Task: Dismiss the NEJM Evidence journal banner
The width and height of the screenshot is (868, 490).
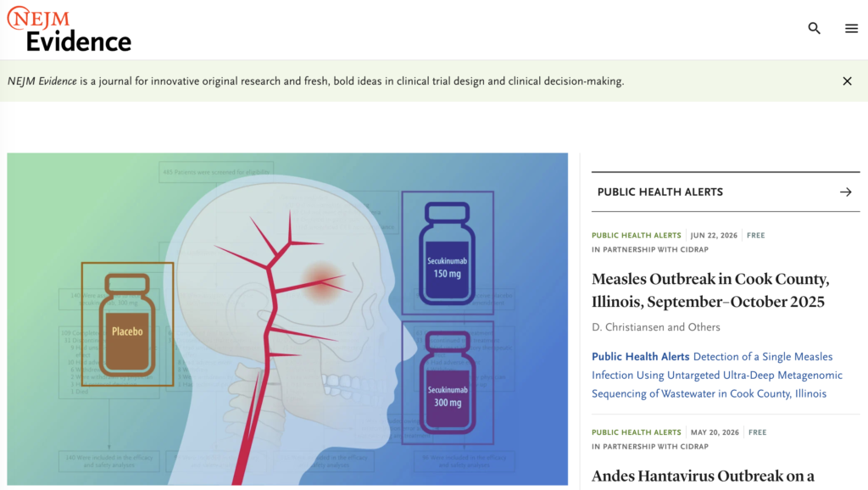Action: 847,81
